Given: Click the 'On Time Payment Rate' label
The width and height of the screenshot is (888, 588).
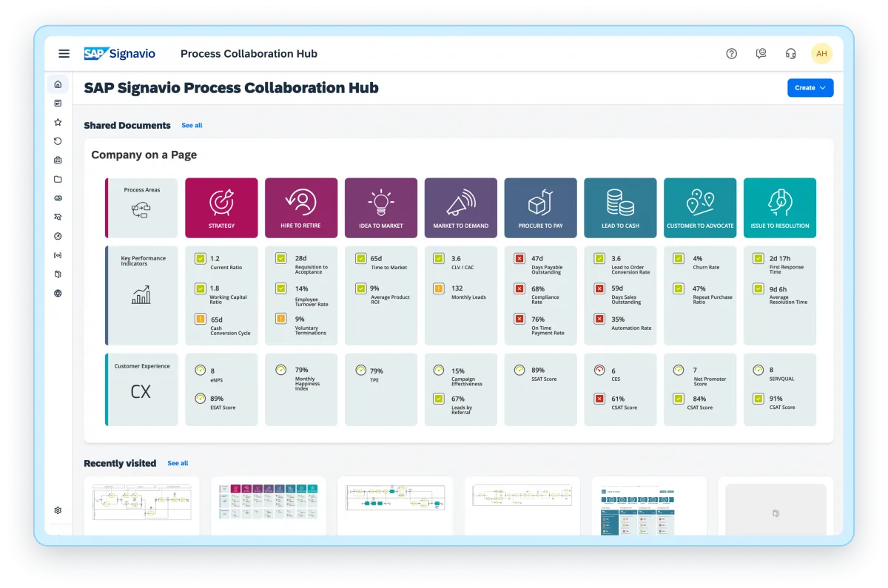Looking at the screenshot, I should 548,331.
